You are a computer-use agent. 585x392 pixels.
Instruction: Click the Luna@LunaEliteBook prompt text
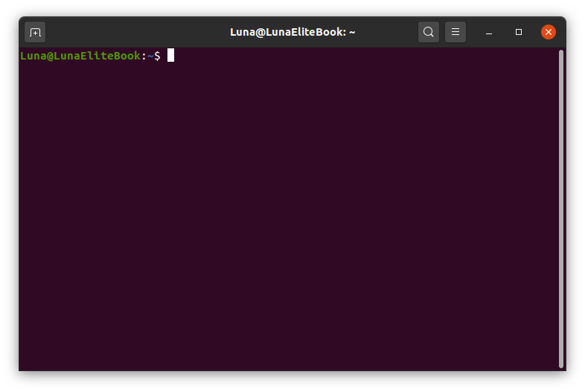click(80, 56)
